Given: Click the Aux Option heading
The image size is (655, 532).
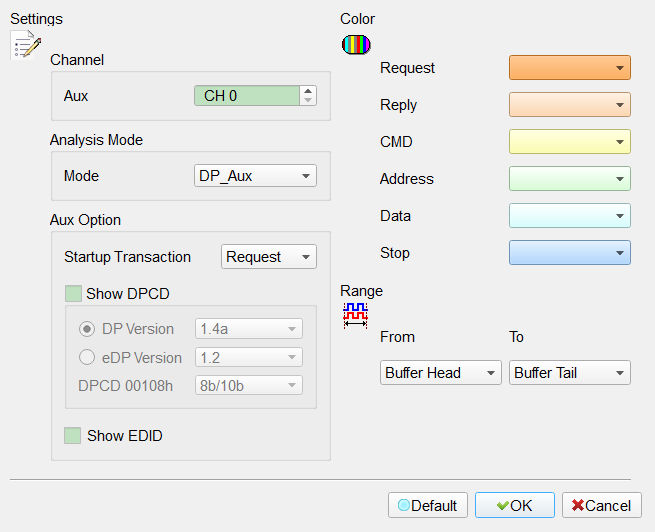Looking at the screenshot, I should (x=85, y=220).
